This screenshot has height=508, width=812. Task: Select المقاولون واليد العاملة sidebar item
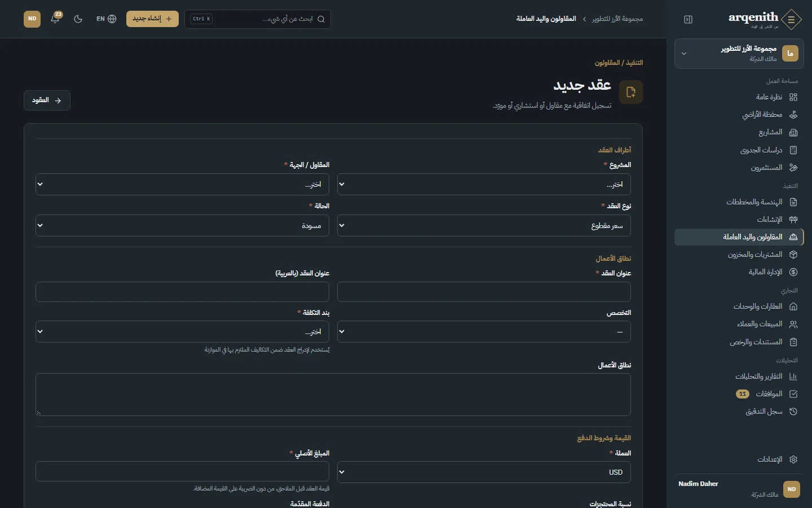coord(739,237)
